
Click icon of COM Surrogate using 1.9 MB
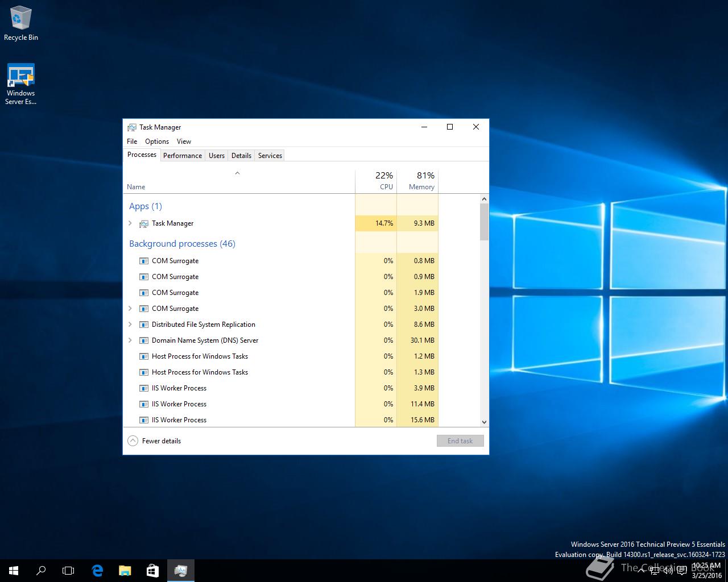tap(144, 293)
